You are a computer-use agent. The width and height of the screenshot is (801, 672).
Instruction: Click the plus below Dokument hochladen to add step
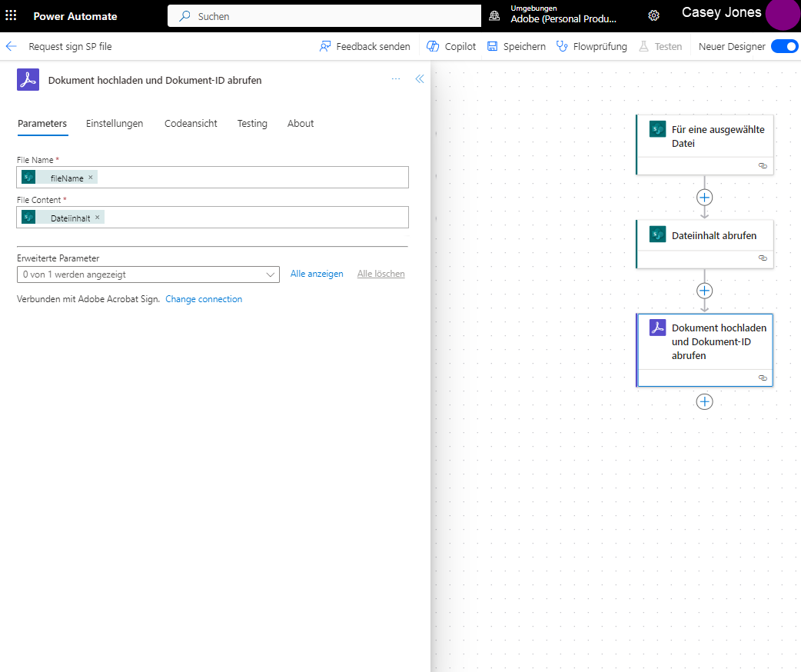coord(704,401)
